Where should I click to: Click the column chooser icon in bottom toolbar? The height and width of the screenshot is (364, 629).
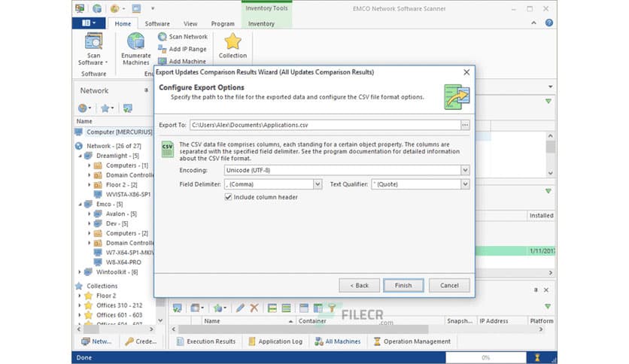(318, 308)
